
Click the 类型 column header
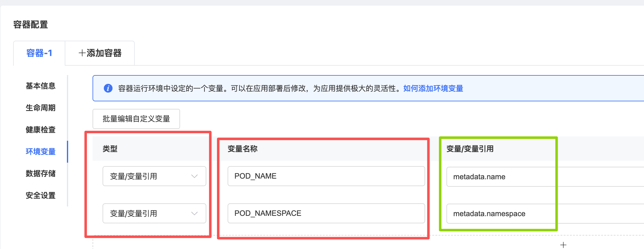(110, 149)
